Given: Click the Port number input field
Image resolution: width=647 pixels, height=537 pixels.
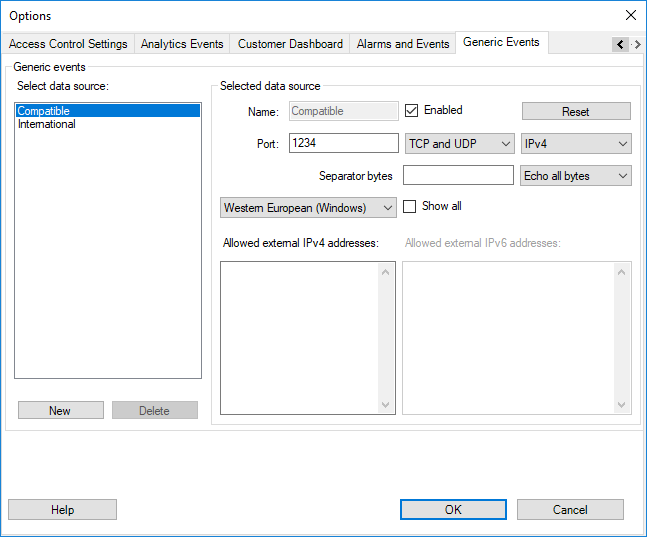Looking at the screenshot, I should point(343,144).
